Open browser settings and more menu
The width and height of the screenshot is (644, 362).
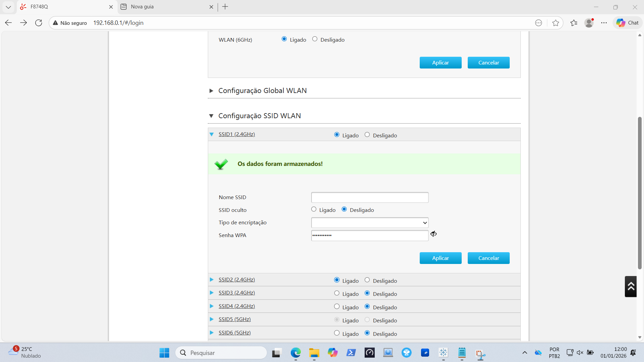604,23
